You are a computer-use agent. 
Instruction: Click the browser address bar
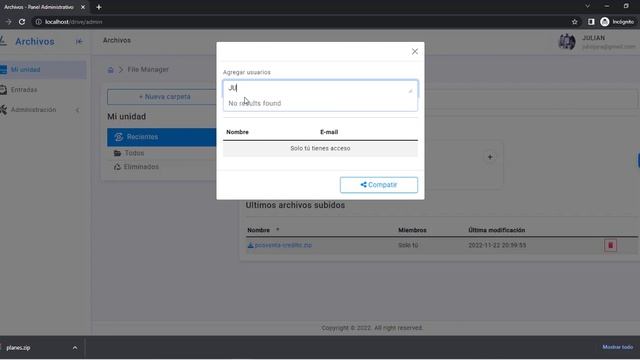tap(302, 22)
